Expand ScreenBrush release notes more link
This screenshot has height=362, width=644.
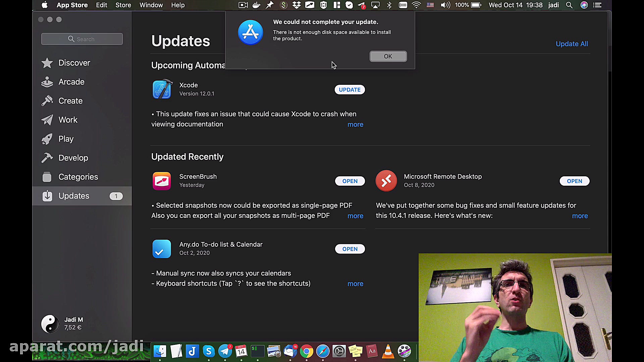pyautogui.click(x=355, y=216)
